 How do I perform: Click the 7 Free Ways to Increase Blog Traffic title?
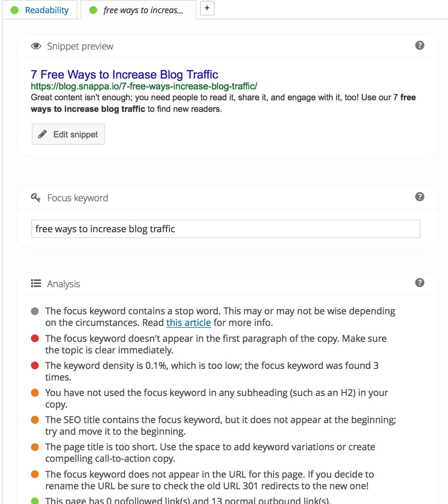pyautogui.click(x=125, y=74)
